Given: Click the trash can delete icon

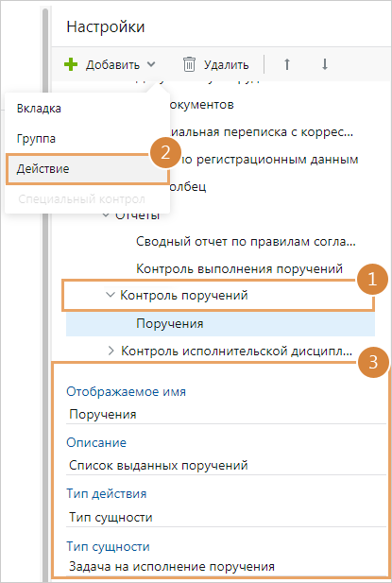Looking at the screenshot, I should tap(189, 64).
